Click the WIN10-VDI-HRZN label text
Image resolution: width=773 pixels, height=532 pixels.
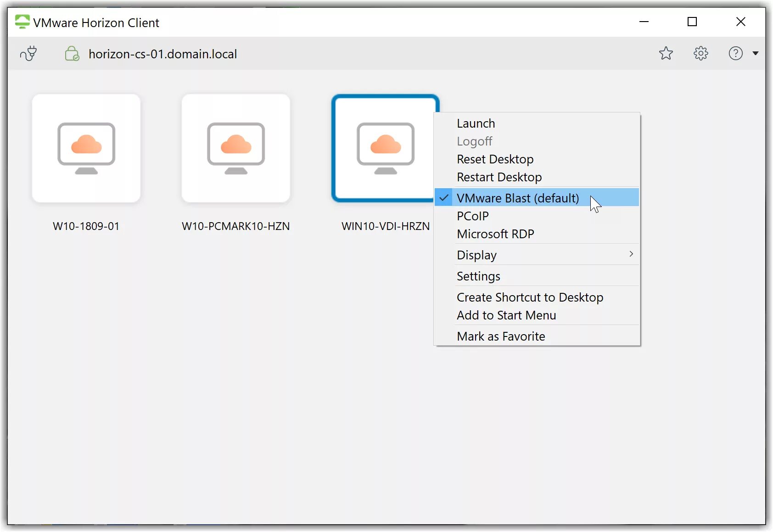tap(386, 226)
